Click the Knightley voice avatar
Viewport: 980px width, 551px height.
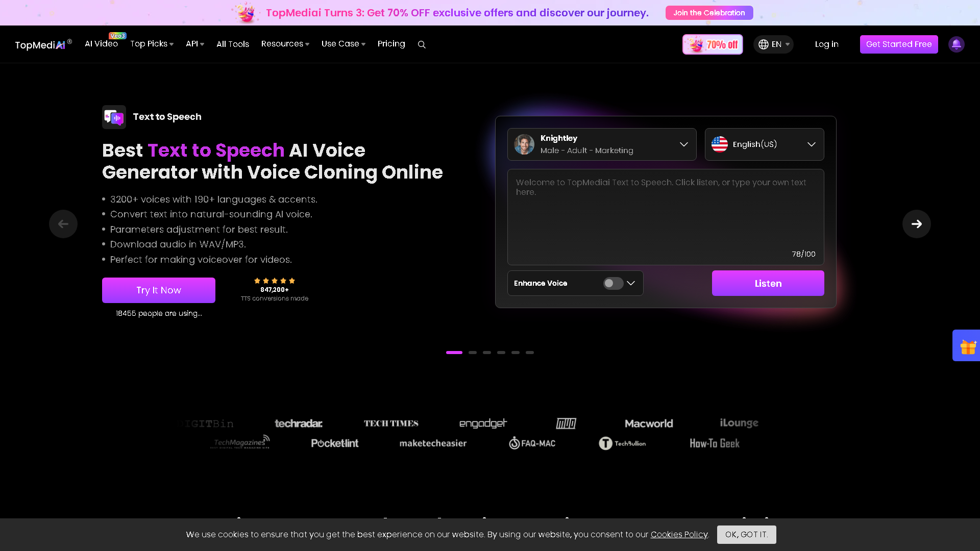(524, 144)
